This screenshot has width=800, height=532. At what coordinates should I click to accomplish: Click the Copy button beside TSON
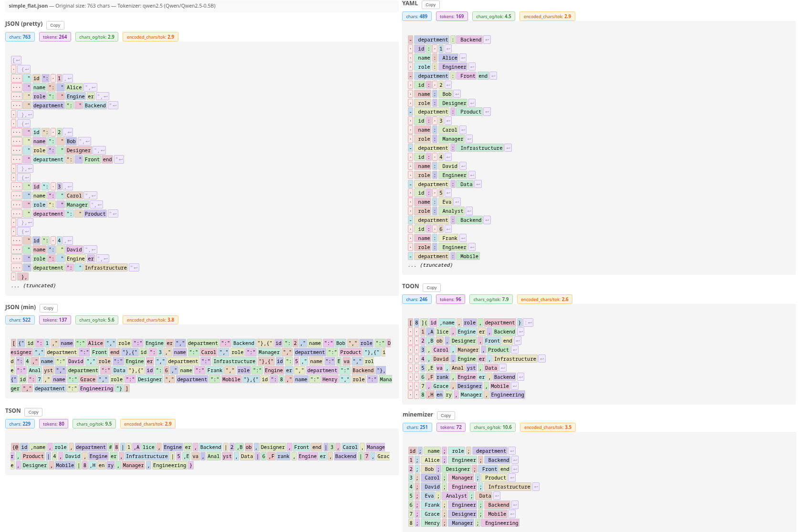point(33,412)
